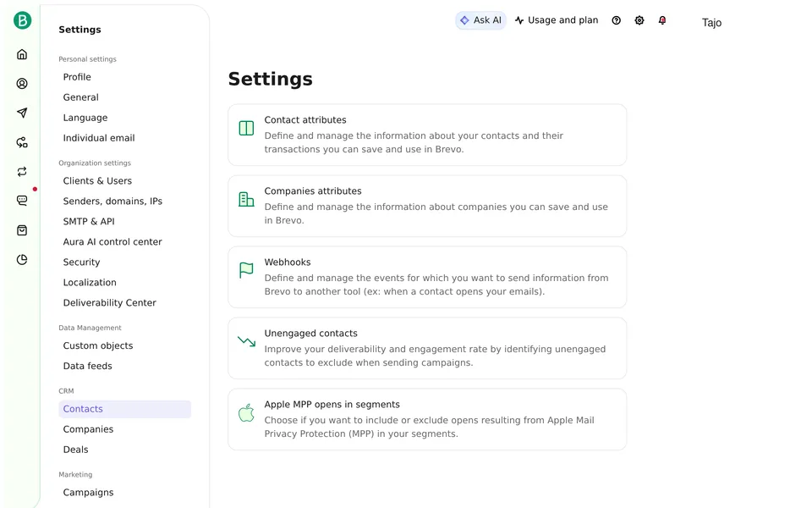This screenshot has width=812, height=508.
Task: Click the Brevo logo icon
Action: [x=22, y=20]
